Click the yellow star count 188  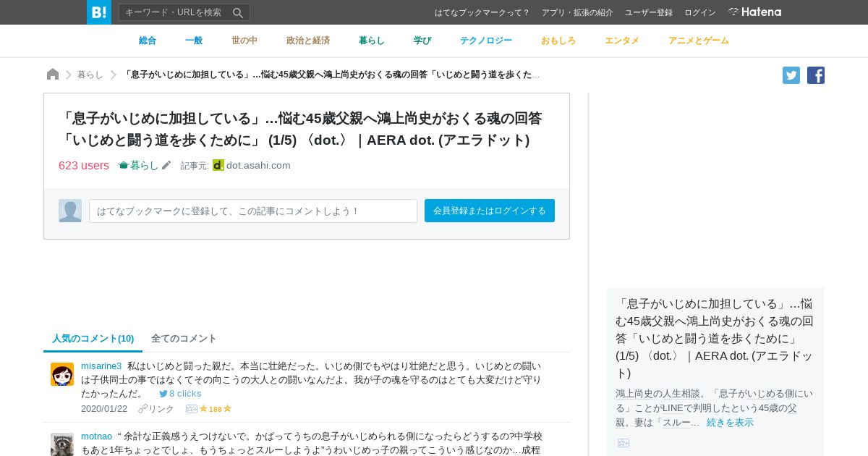pyautogui.click(x=216, y=409)
